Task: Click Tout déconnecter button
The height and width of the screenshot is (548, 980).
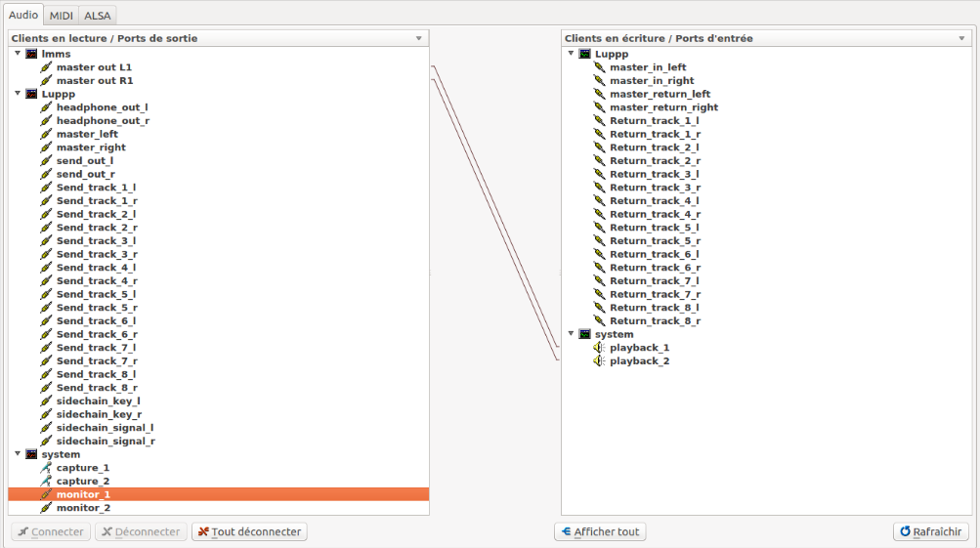Action: coord(249,531)
